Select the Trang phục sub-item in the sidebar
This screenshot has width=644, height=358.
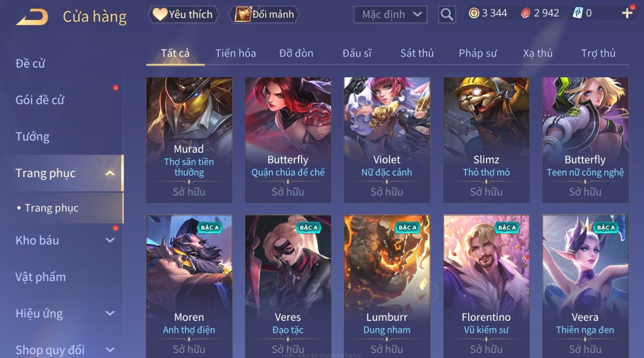point(52,208)
